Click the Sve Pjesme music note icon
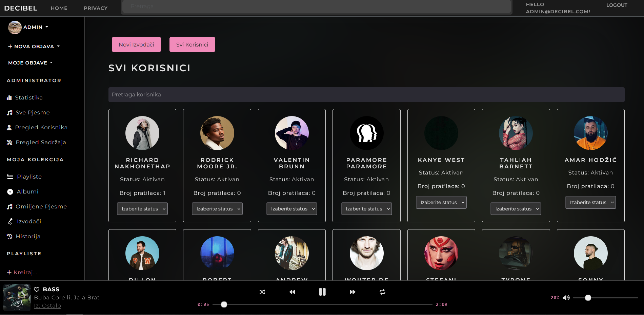This screenshot has height=315, width=644. coord(9,113)
